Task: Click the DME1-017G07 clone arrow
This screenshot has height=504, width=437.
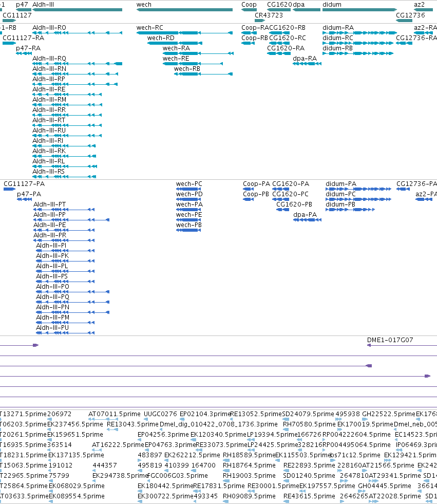Action: tap(402, 345)
